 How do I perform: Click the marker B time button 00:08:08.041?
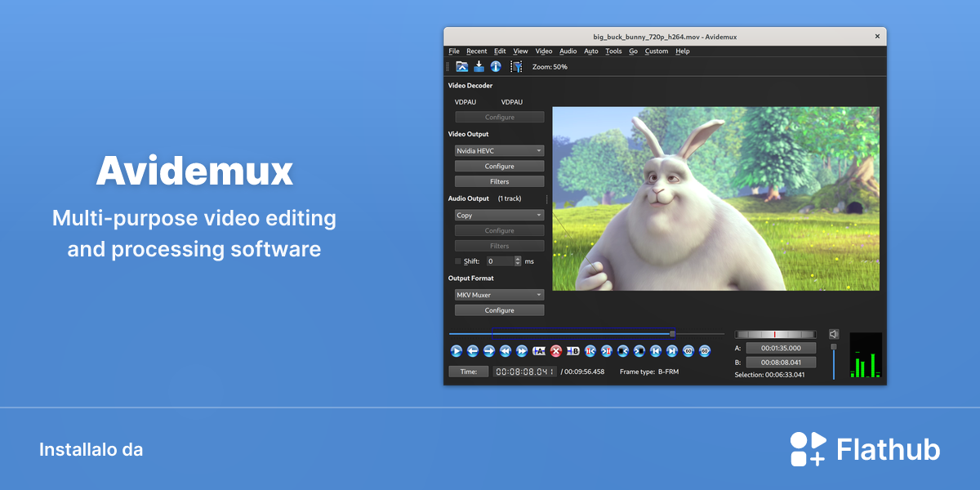[x=782, y=363]
